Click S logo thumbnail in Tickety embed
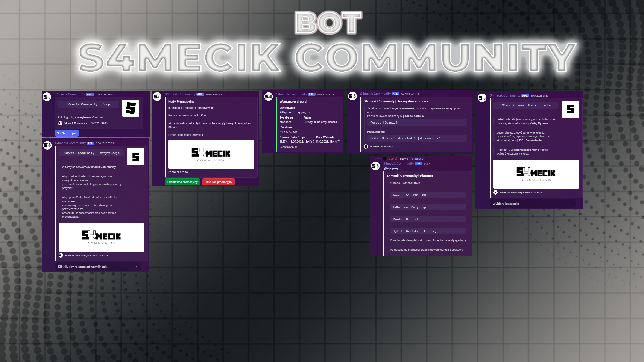 click(x=570, y=109)
